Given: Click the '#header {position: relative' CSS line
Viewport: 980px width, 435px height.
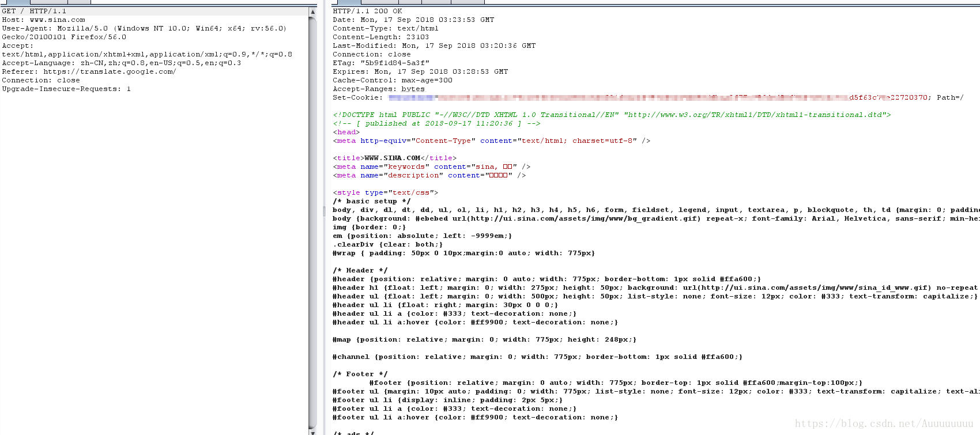Looking at the screenshot, I should pos(546,279).
